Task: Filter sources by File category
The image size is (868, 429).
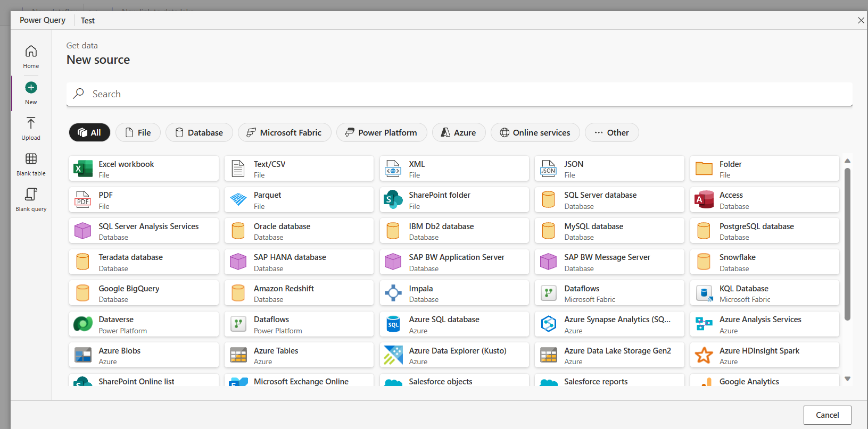Action: click(x=138, y=132)
